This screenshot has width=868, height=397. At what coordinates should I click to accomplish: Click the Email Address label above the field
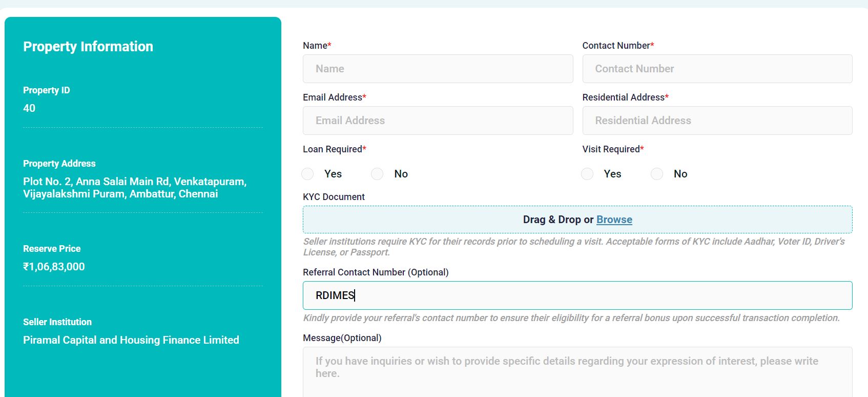334,97
